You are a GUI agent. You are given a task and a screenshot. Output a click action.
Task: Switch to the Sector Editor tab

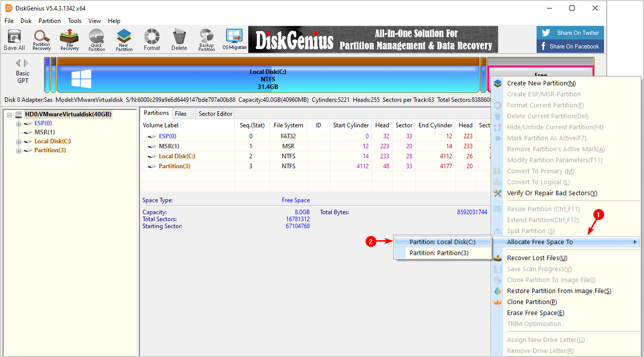(x=215, y=114)
